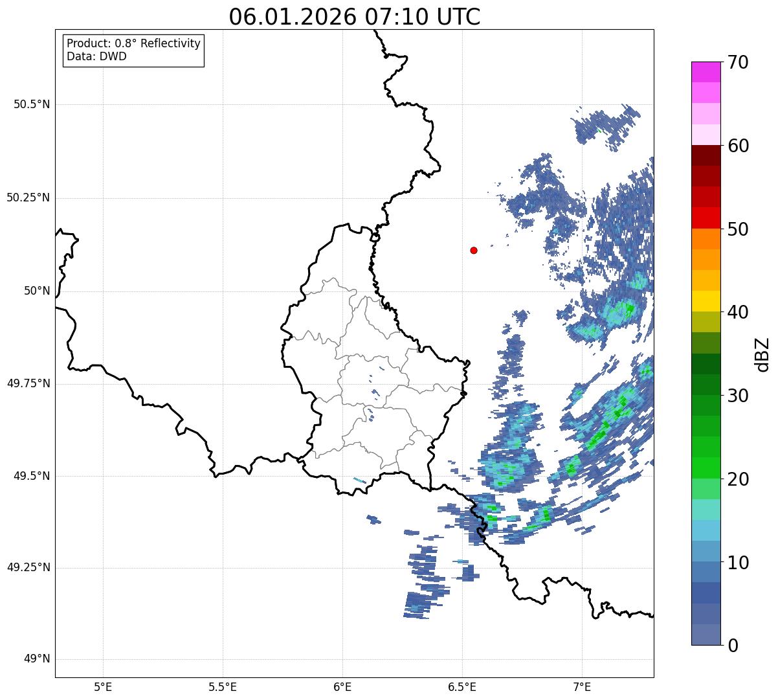Image resolution: width=778 pixels, height=700 pixels.
Task: Pick the dark maroon colorbar segment below 60
Action: (x=706, y=155)
